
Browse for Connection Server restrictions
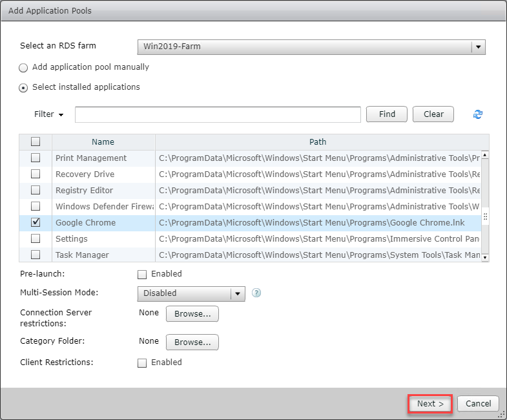coord(192,314)
